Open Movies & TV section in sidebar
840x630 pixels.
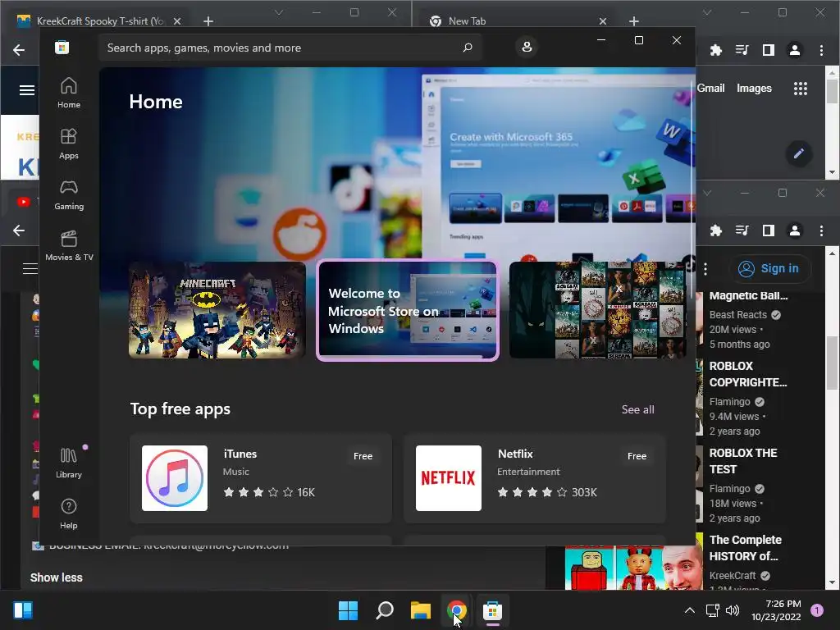69,245
